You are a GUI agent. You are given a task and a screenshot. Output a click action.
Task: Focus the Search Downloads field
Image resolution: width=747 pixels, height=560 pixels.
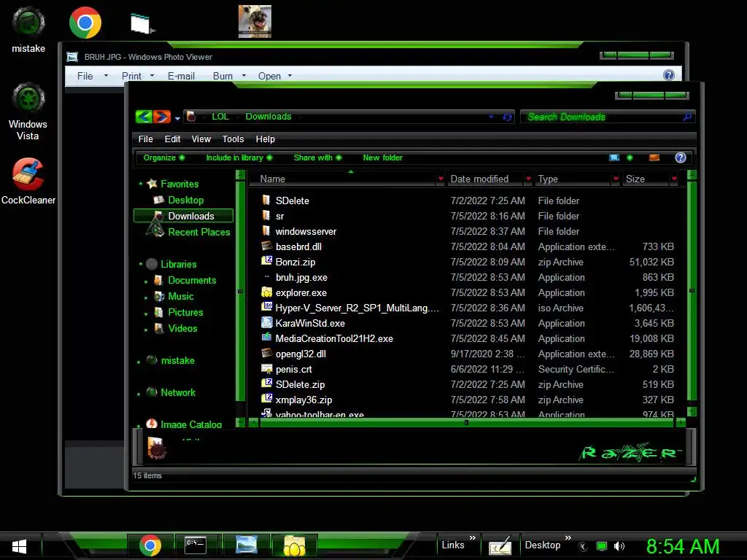(x=603, y=117)
